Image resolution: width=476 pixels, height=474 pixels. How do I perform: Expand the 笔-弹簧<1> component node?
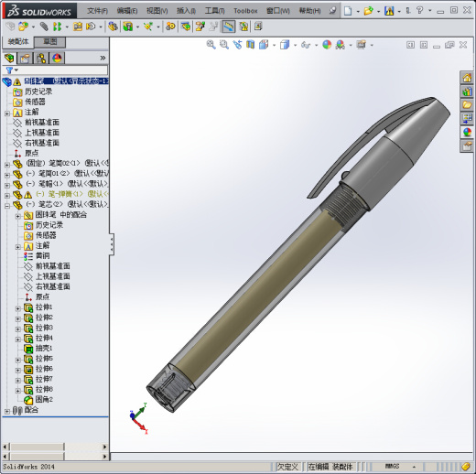(7, 196)
